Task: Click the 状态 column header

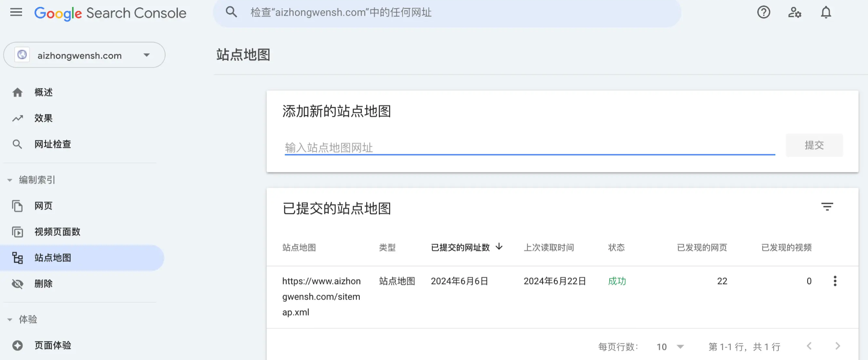Action: pyautogui.click(x=616, y=247)
